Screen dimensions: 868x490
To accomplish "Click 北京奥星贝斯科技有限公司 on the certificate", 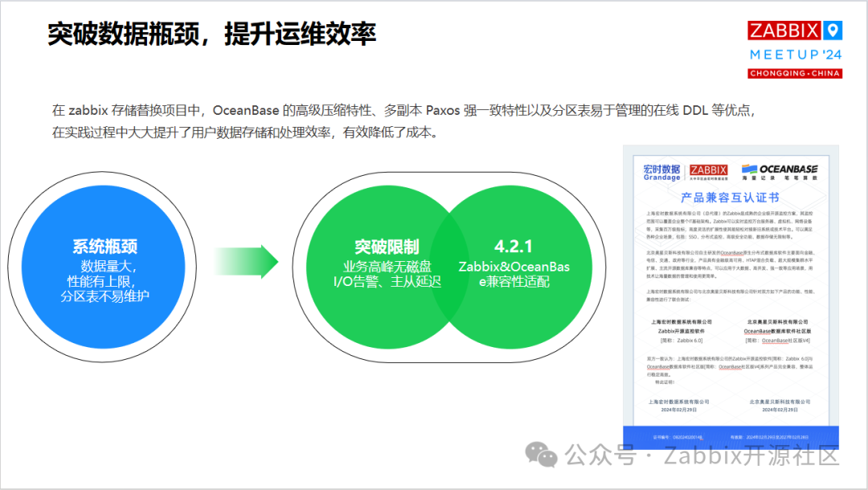I will pyautogui.click(x=776, y=321).
